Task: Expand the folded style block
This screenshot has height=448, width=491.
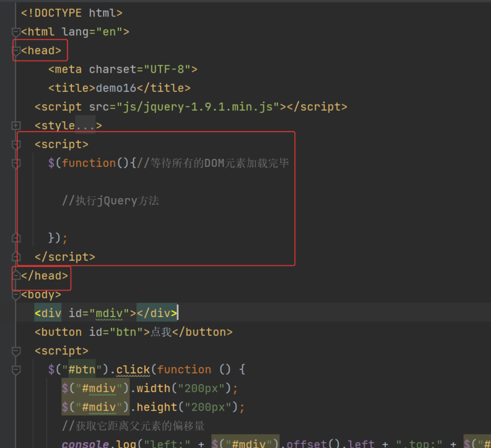Action: pos(16,126)
